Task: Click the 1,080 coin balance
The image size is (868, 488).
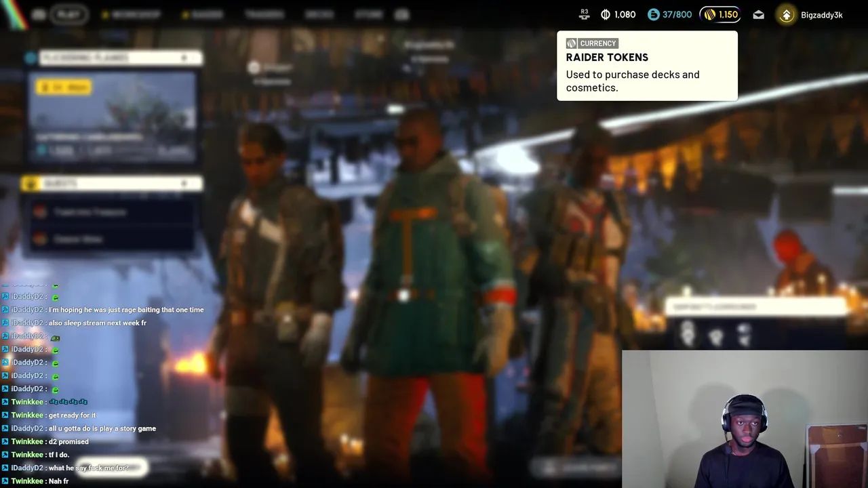Action: coord(625,14)
